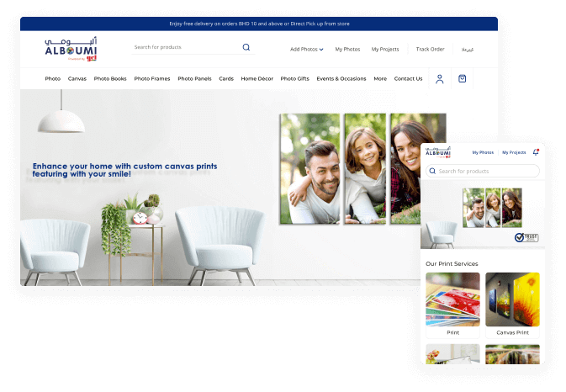Expand the Add Photos dropdown
The image size is (566, 392).
tap(306, 49)
